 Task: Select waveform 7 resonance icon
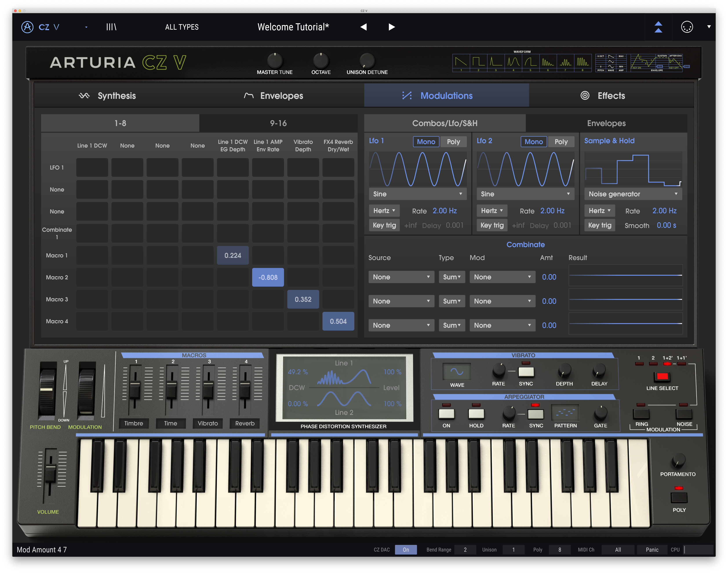(565, 63)
